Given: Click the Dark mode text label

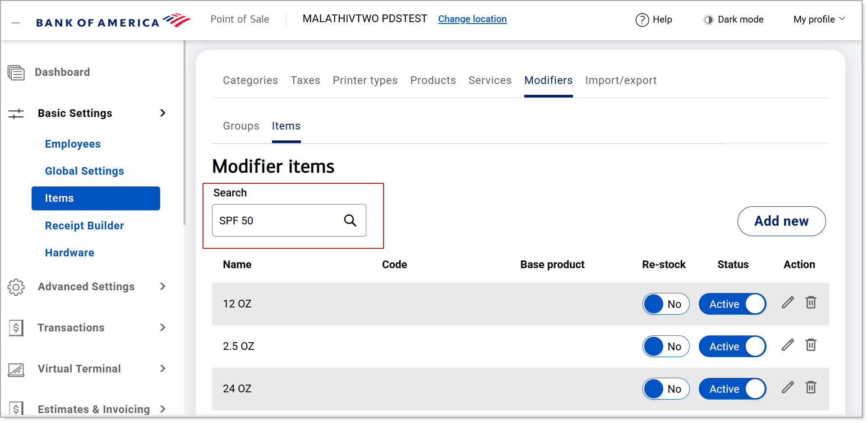Looking at the screenshot, I should [740, 20].
